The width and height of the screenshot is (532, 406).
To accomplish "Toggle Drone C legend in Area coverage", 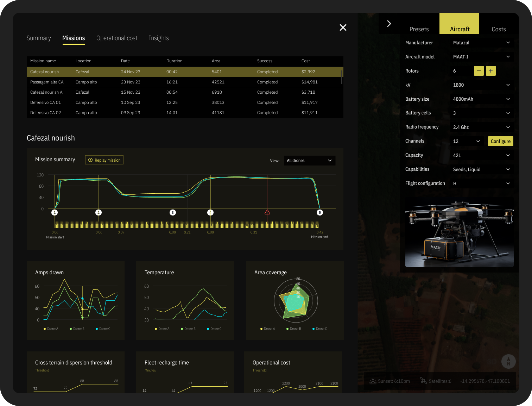I will 320,329.
